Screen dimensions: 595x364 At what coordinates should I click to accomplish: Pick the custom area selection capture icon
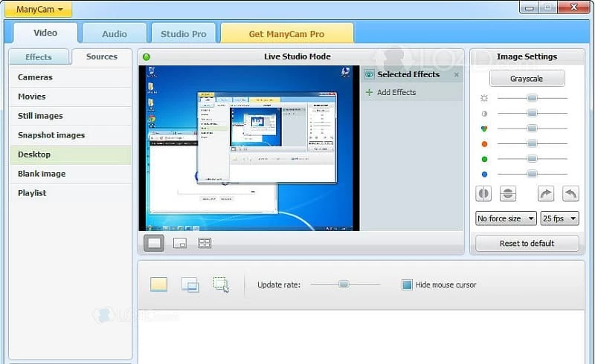pyautogui.click(x=221, y=284)
